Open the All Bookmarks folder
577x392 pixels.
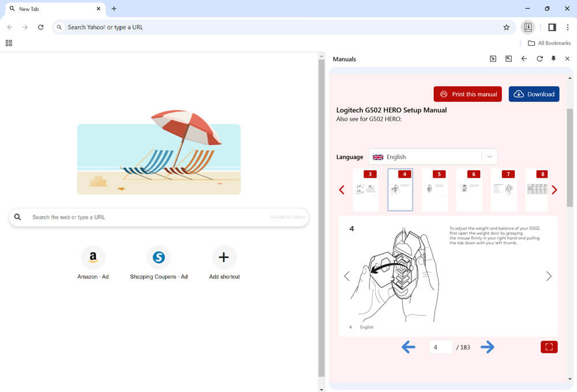pos(549,43)
